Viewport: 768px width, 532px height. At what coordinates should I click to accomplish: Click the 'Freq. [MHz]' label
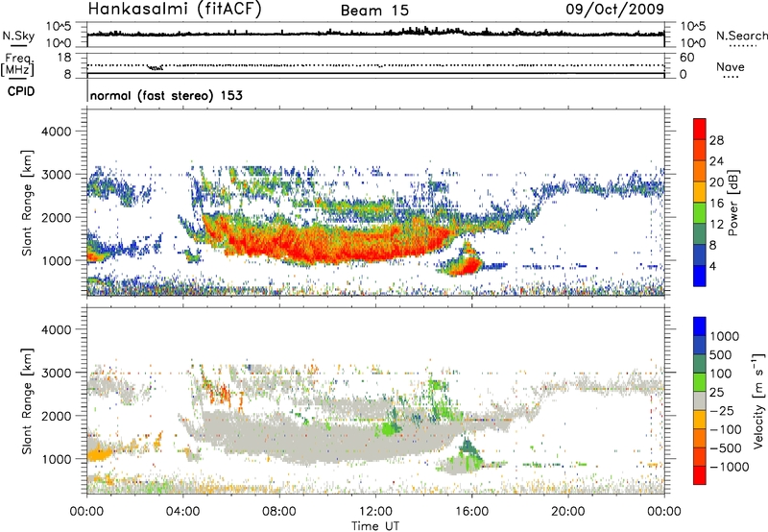click(17, 64)
